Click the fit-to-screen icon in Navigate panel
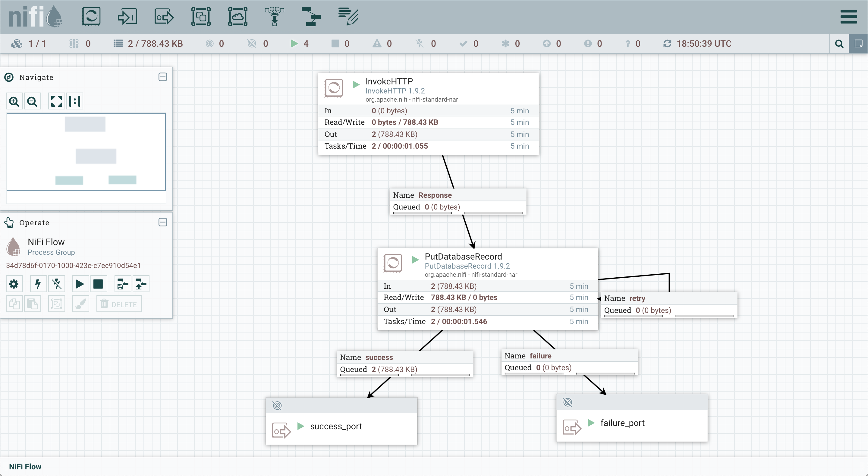This screenshot has width=868, height=476. [56, 101]
